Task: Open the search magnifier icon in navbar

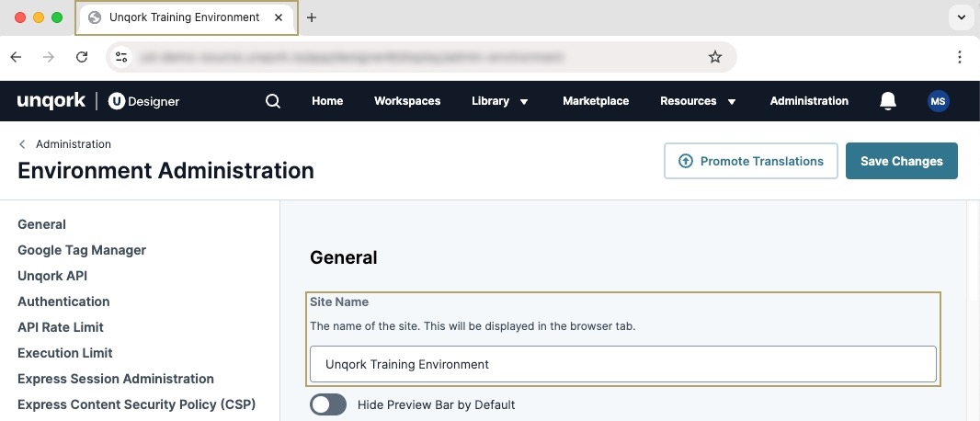Action: [x=272, y=100]
